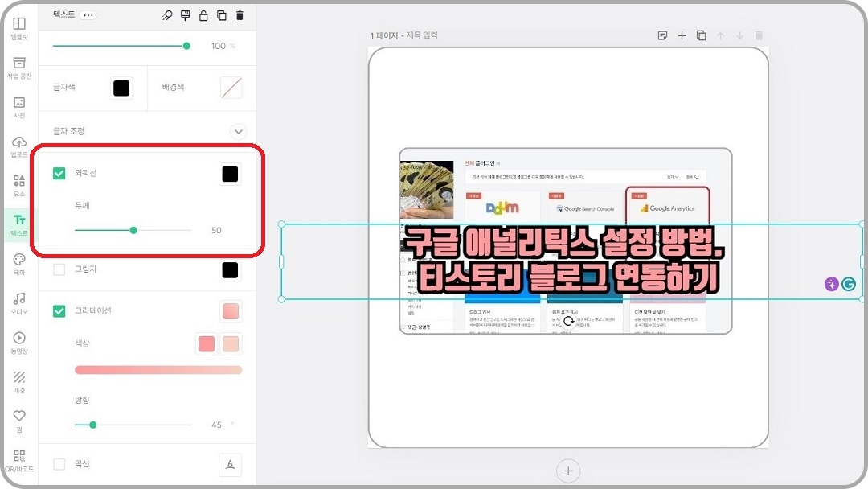Switch to the 텍스트 text panel tab
This screenshot has height=489, width=868.
coord(18,224)
